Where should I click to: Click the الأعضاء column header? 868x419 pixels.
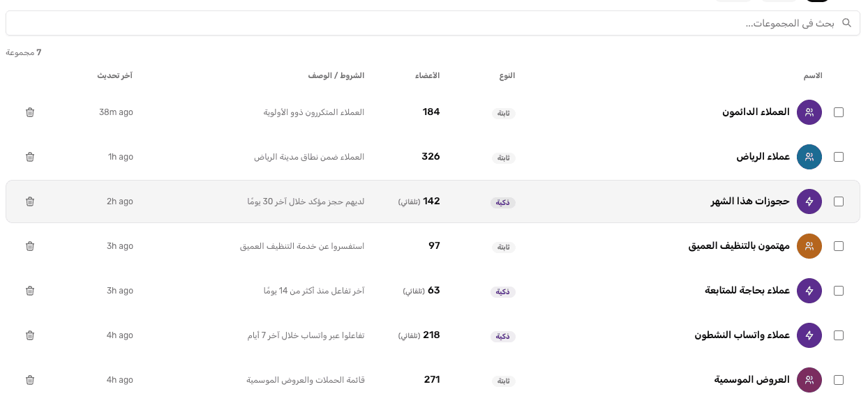point(428,75)
